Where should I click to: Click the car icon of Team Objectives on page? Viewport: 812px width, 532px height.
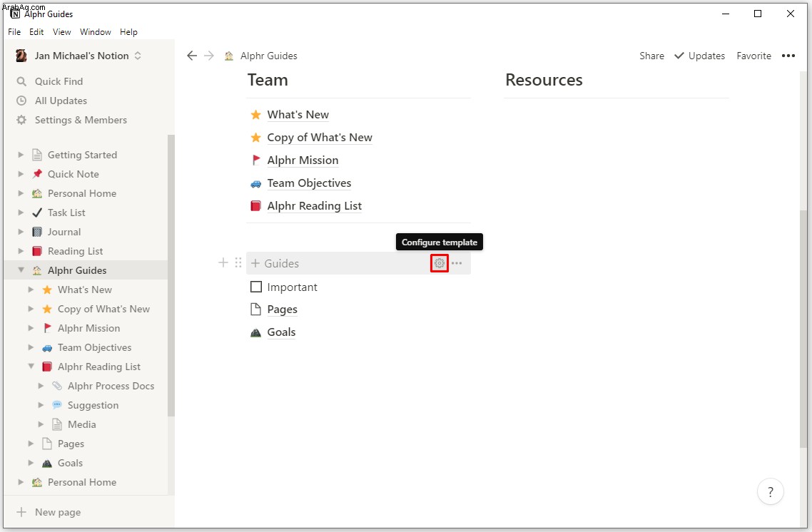click(x=256, y=183)
